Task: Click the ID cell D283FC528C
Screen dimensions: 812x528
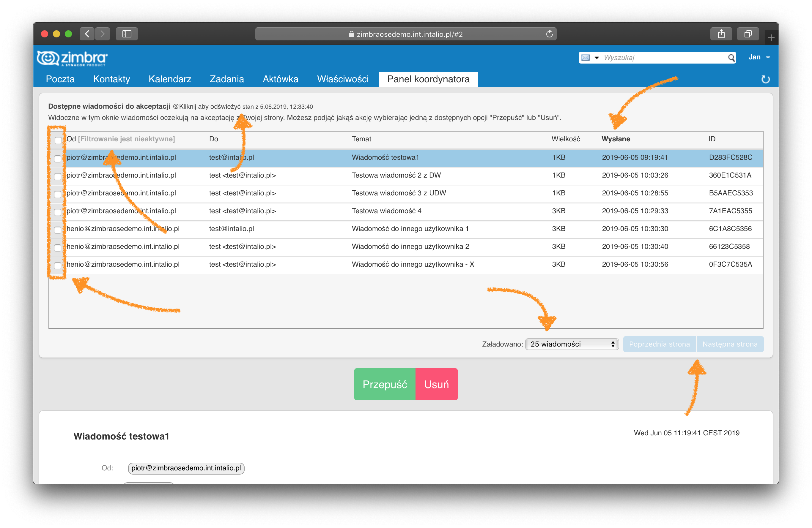Action: [x=731, y=157]
